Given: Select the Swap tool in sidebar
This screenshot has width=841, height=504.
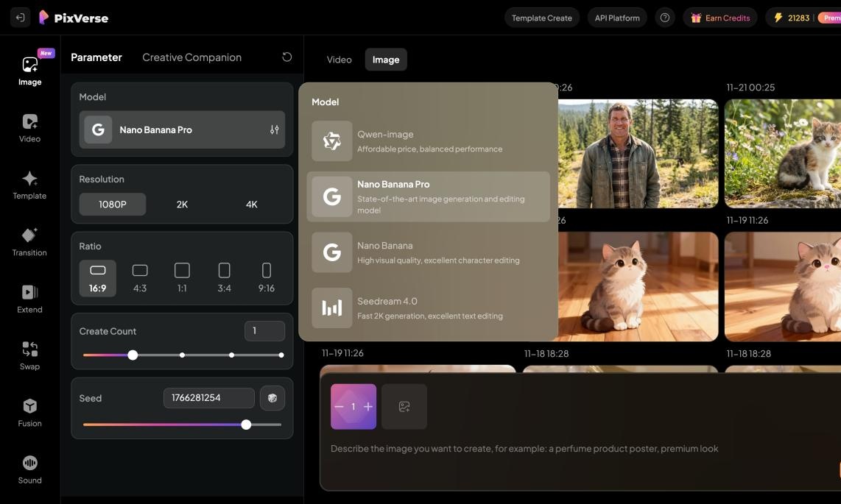Looking at the screenshot, I should [x=29, y=355].
